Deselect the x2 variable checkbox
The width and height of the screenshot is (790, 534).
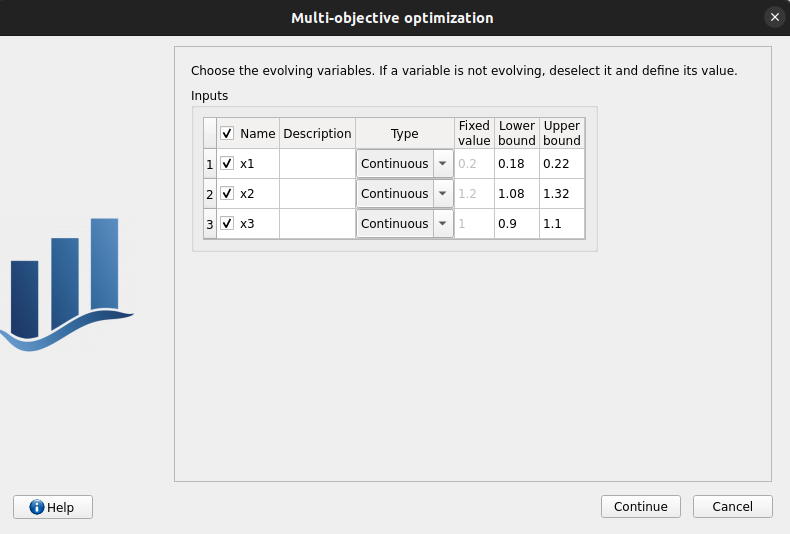227,194
